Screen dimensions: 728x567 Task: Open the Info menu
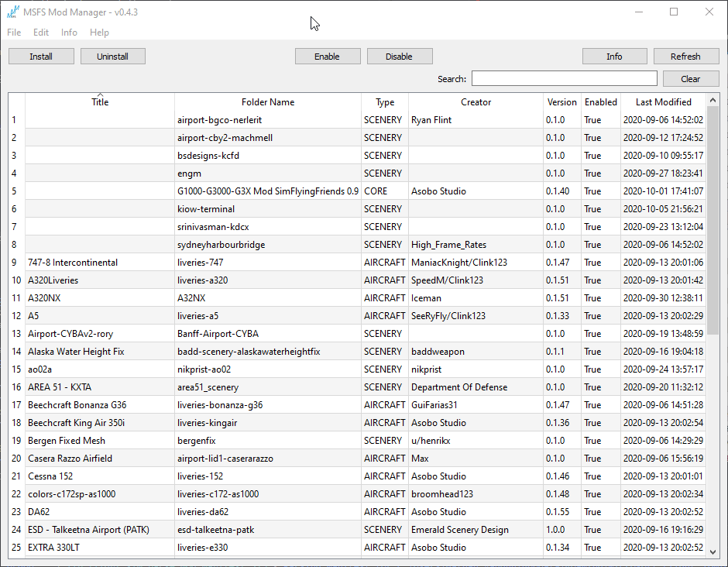pos(69,32)
